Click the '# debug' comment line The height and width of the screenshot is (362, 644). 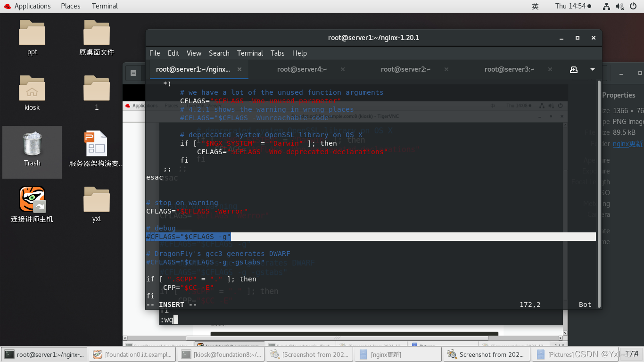[x=161, y=228]
